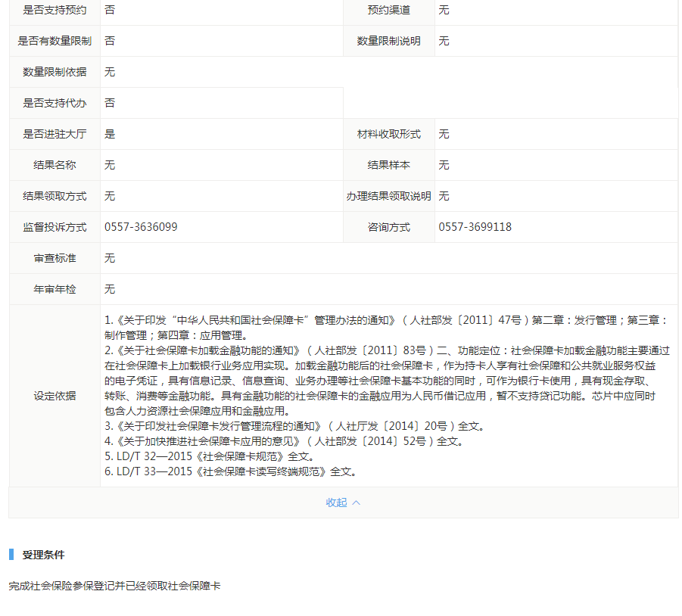The image size is (682, 616).
Task: Click the 是否进驻大厅 label cell
Action: point(54,134)
